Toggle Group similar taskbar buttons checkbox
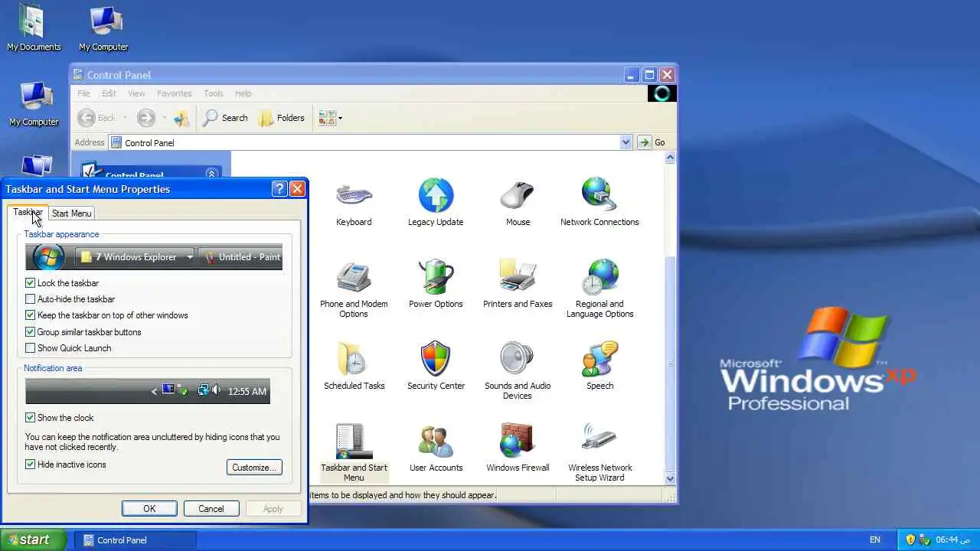Screen dimensions: 980x551 tap(31, 332)
